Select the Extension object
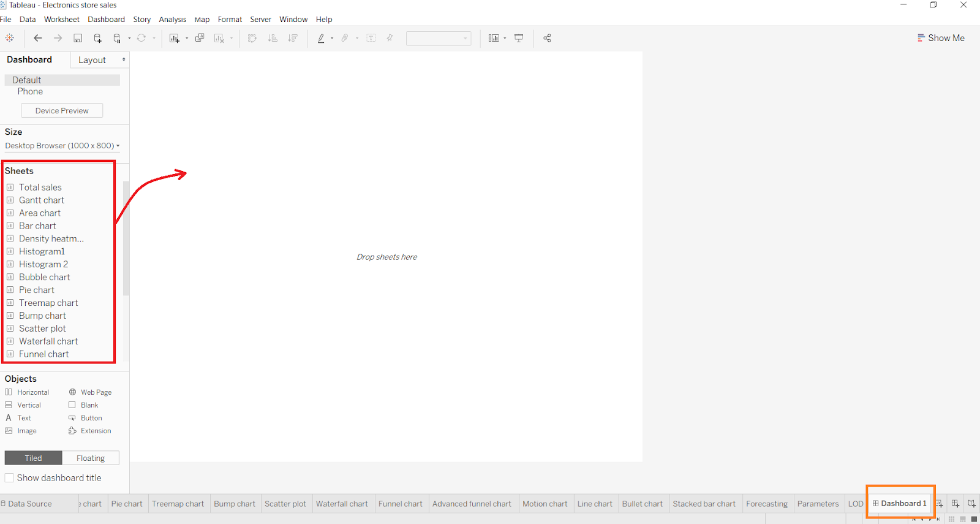 (90, 431)
